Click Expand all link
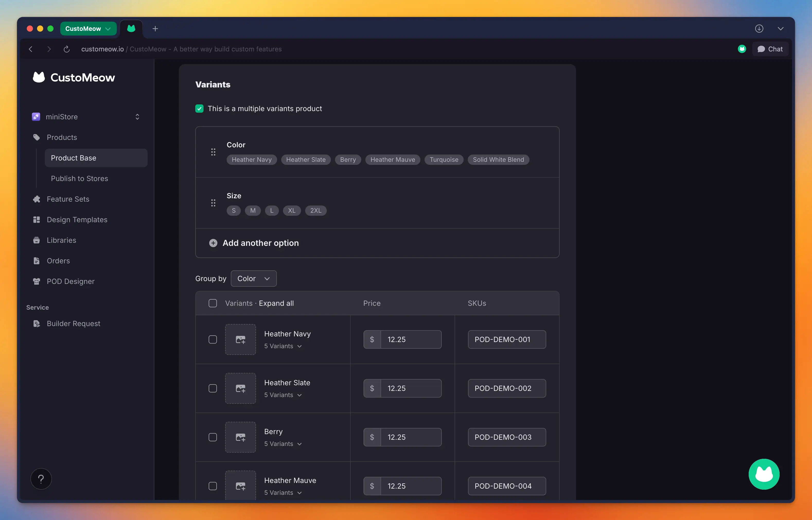Image resolution: width=812 pixels, height=520 pixels. coord(276,303)
